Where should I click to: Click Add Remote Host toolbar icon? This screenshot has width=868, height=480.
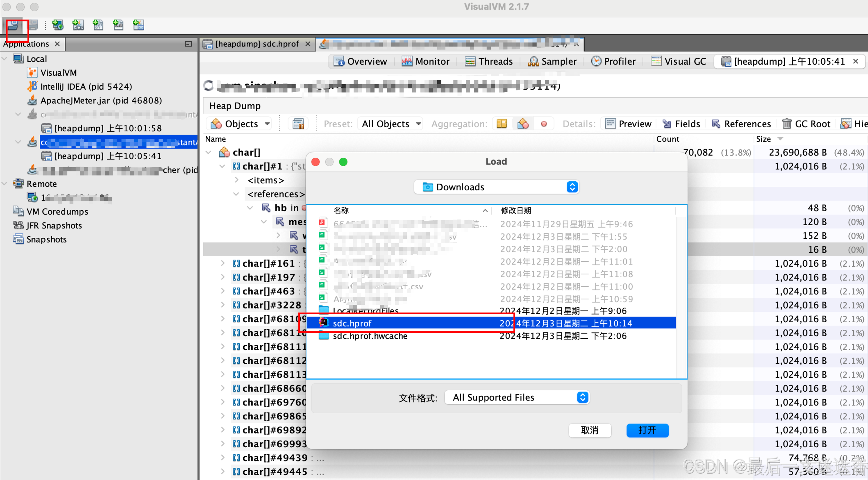58,25
